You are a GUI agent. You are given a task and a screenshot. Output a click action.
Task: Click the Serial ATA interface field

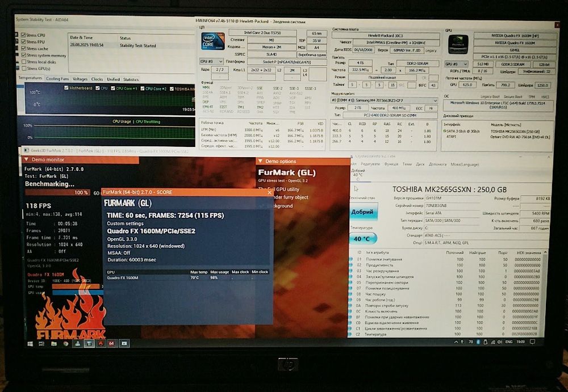coord(452,213)
